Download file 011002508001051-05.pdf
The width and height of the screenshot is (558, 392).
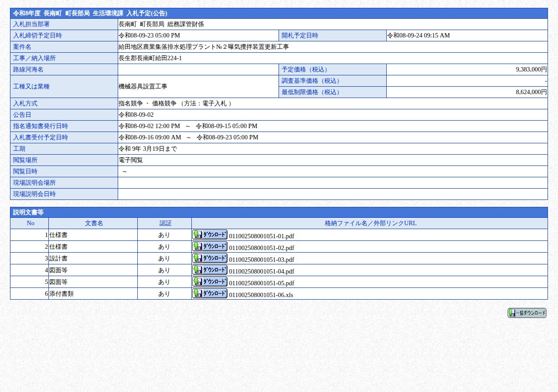[210, 281]
